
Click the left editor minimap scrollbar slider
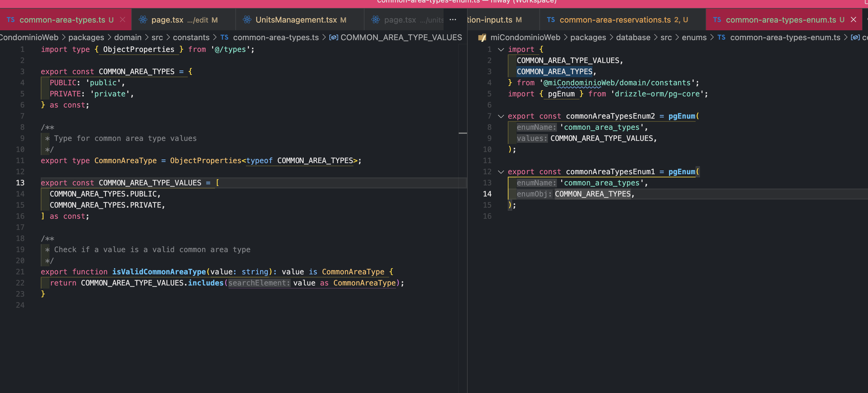463,133
